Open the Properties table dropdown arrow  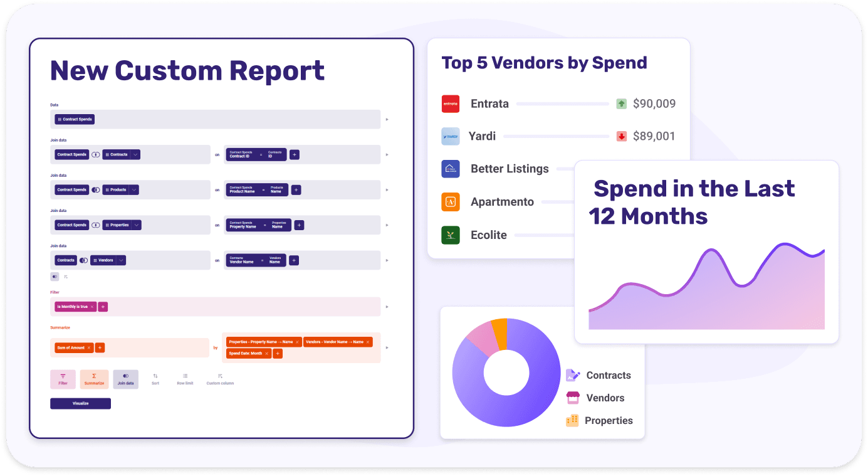[x=137, y=225]
